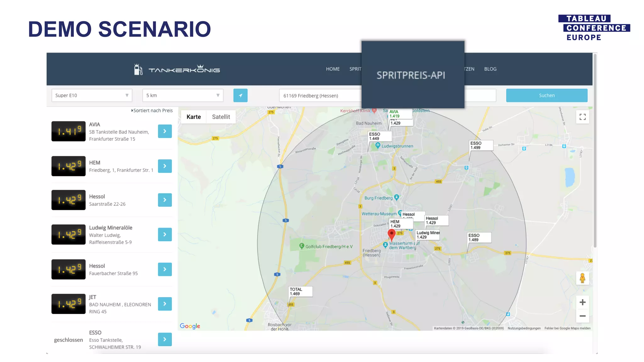Open AVIA station details arrow
Viewport: 644px width, 362px height.
pos(165,131)
